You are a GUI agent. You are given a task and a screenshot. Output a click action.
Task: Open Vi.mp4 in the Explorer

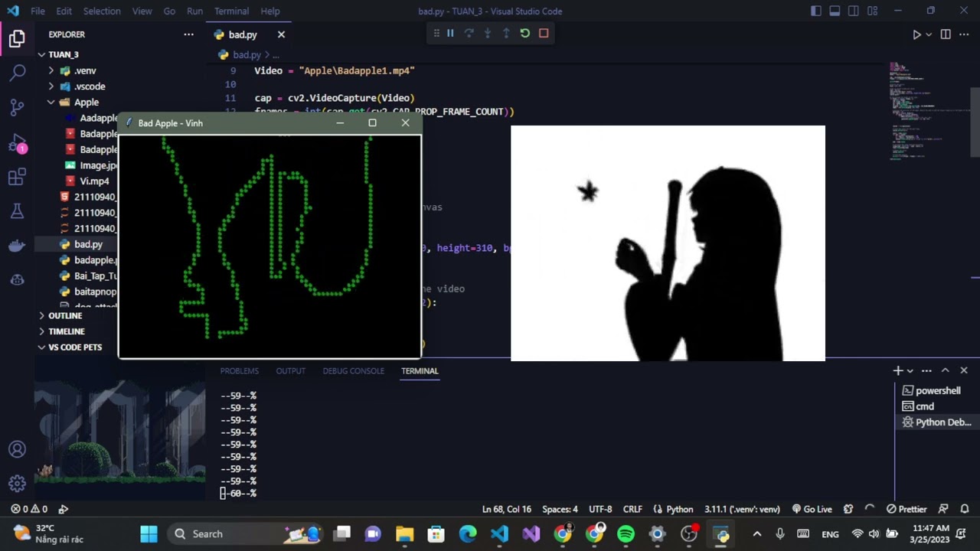click(x=94, y=181)
